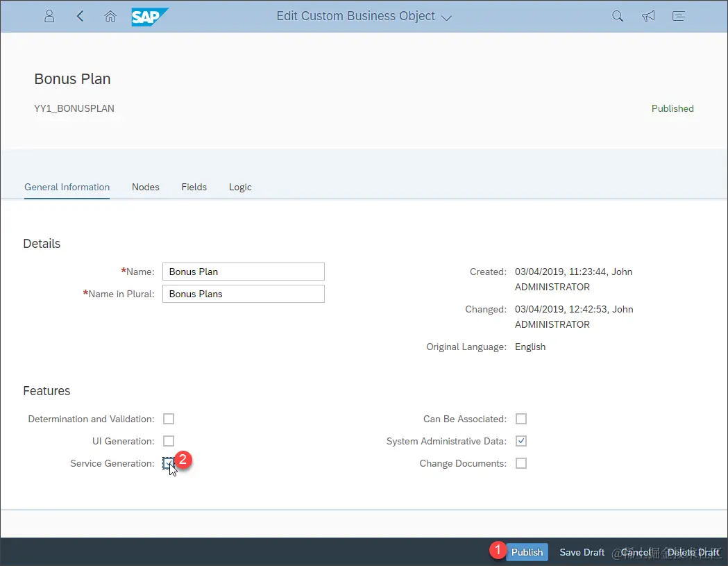This screenshot has height=566, width=728.
Task: Click the Published status text
Action: tap(672, 108)
